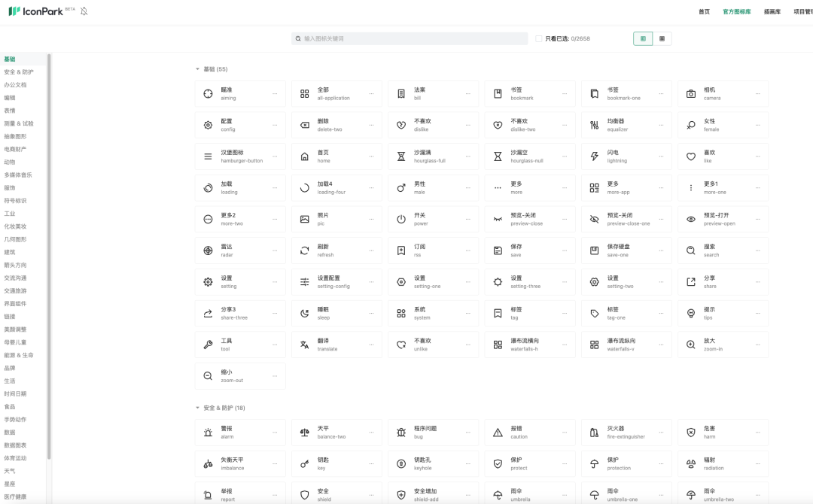Pick the like heart icon
813x504 pixels.
coord(690,156)
